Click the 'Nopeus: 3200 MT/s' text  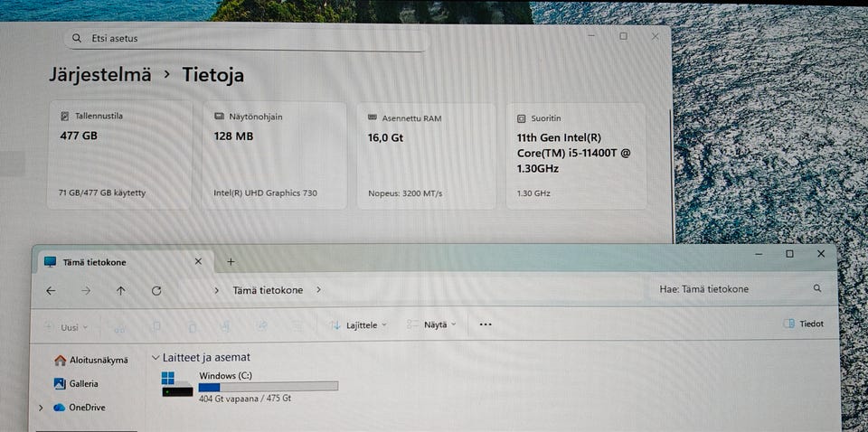(x=405, y=193)
